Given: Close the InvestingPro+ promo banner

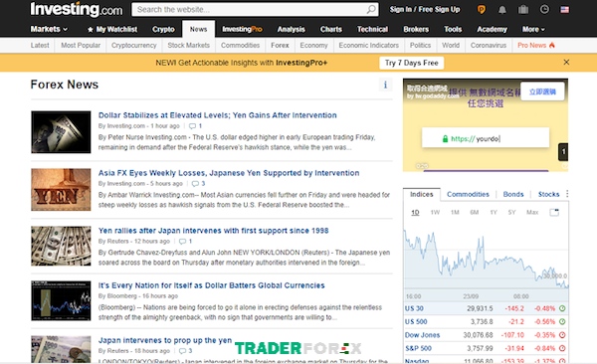Looking at the screenshot, I should click(x=566, y=62).
